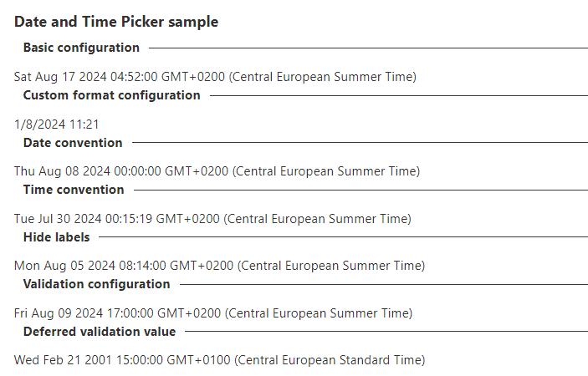The image size is (588, 376).
Task: Click the 'Deferred validation value' section label
Action: [100, 332]
